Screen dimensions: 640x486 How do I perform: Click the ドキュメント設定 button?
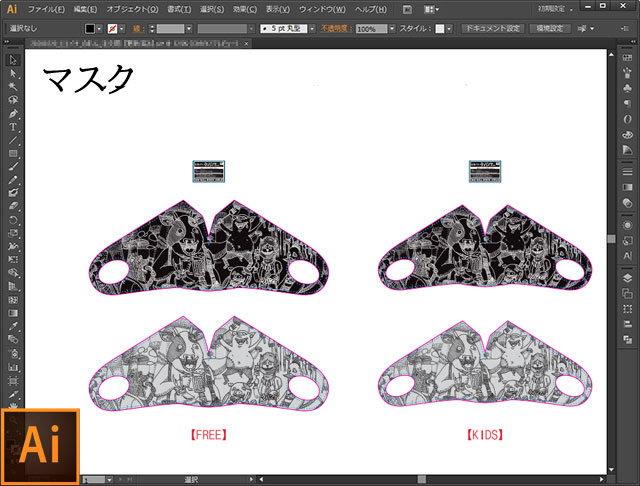(x=493, y=29)
